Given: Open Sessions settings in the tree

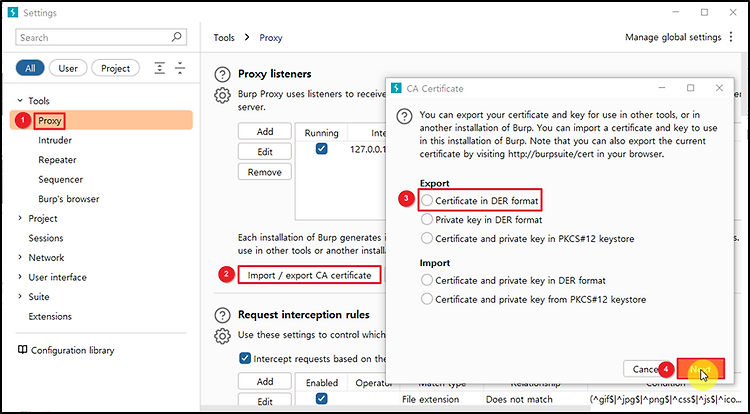Looking at the screenshot, I should [x=46, y=238].
